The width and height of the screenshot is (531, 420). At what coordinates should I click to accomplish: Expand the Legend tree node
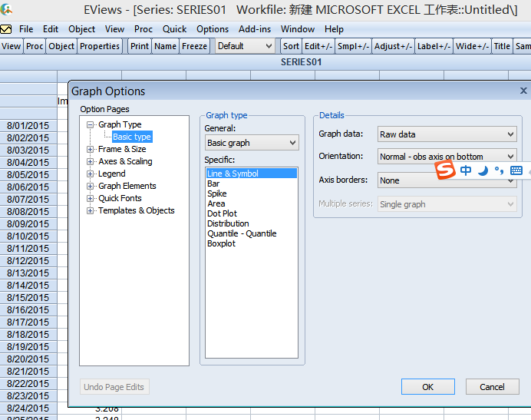coord(90,174)
